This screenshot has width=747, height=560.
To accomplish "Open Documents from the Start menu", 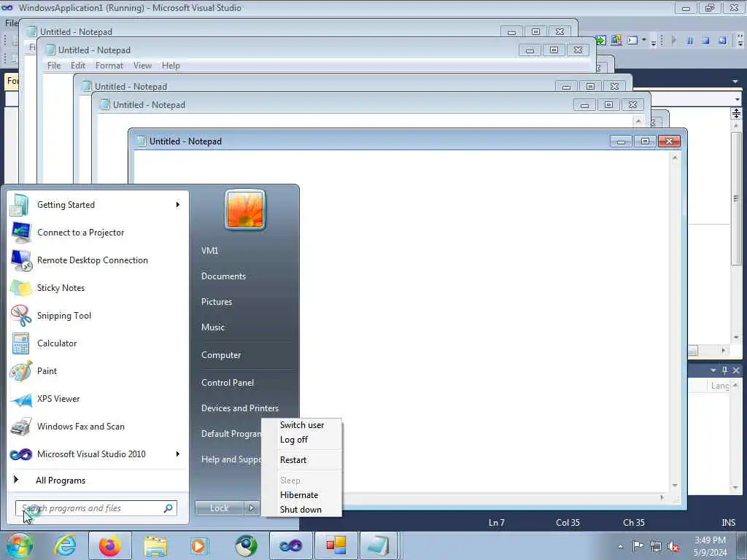I will pyautogui.click(x=223, y=276).
